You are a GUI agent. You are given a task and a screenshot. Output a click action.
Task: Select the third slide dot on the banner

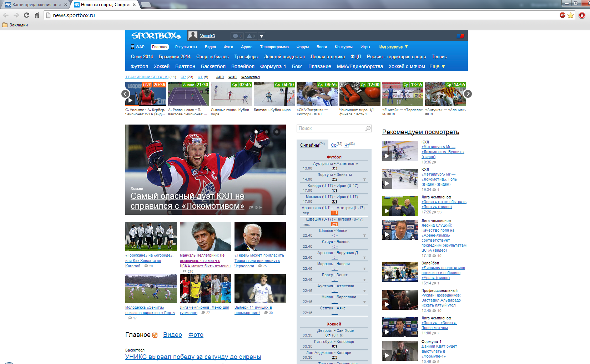[x=277, y=132]
